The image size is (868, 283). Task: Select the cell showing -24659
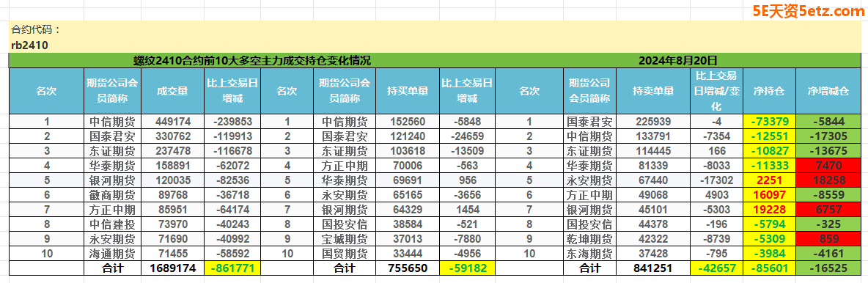pyautogui.click(x=467, y=136)
